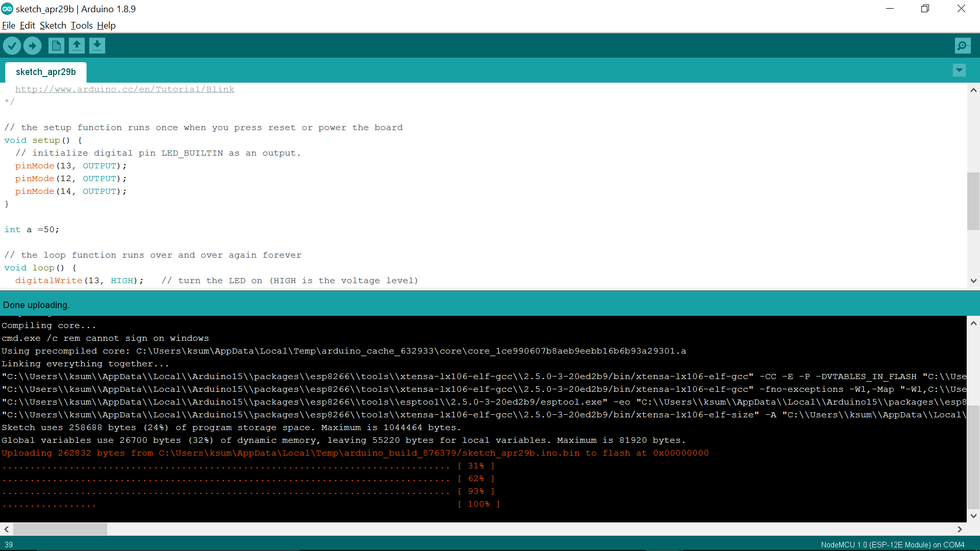Screen dimensions: 980x551
Task: Click the Open sketch icon
Action: click(x=77, y=46)
